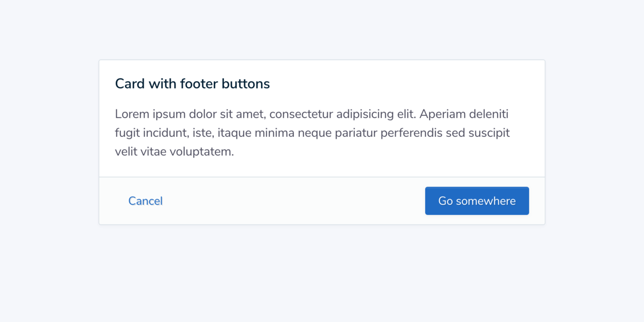Click the word "consectetur" in the card text
This screenshot has width=644, height=322.
click(x=301, y=114)
